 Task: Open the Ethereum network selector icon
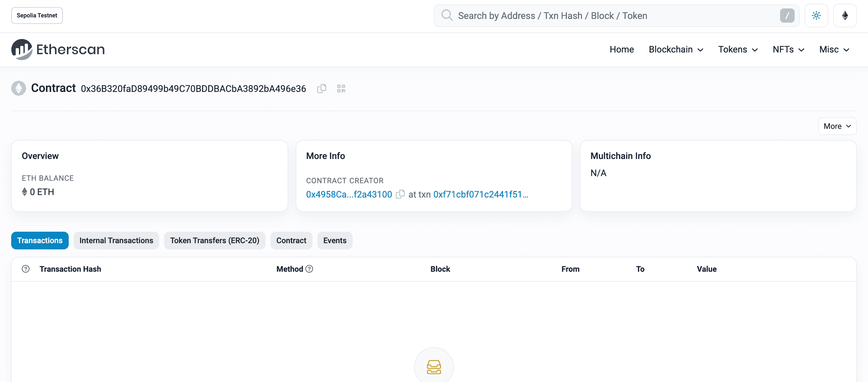845,16
